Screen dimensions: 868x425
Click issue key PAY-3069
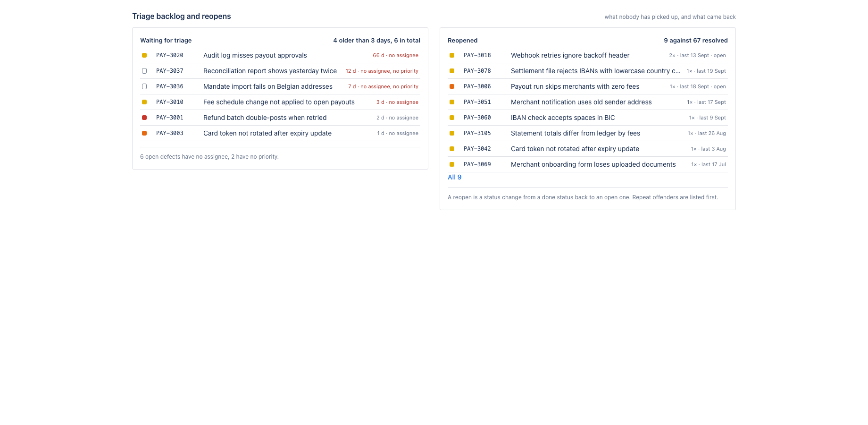click(477, 164)
